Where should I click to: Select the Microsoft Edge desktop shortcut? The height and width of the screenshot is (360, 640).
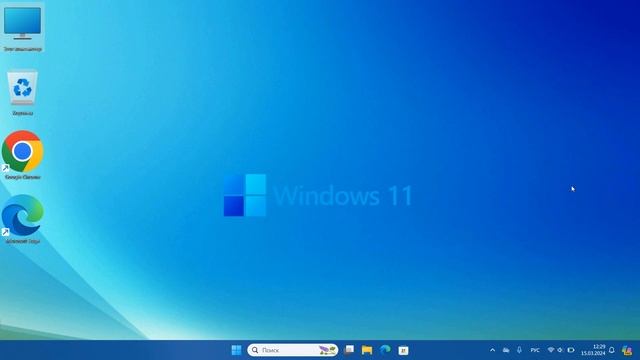click(22, 219)
